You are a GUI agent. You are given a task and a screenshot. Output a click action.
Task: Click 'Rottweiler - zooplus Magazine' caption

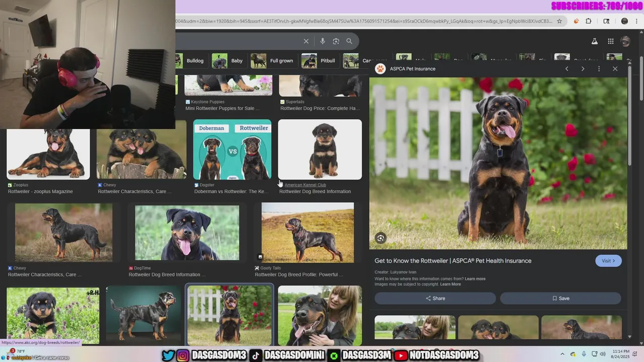pyautogui.click(x=40, y=192)
